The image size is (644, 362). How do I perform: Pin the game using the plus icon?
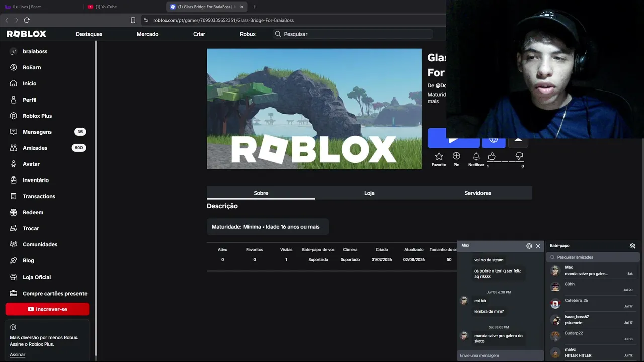(x=456, y=156)
